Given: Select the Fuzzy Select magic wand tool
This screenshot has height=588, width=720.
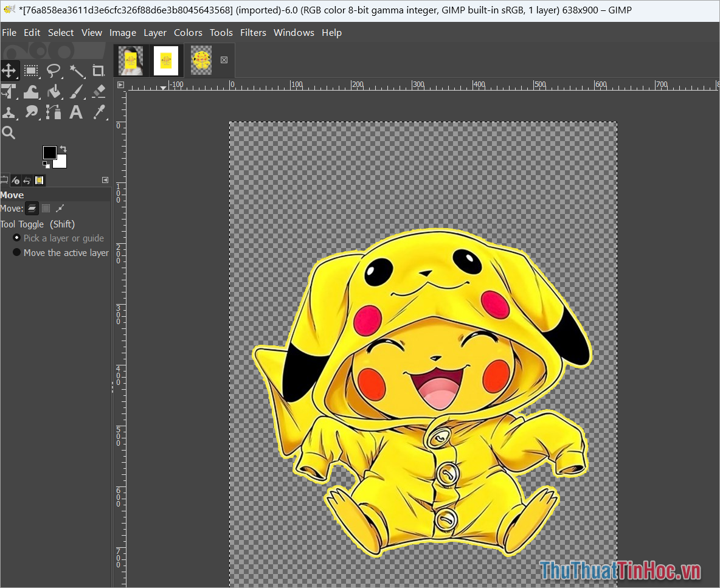Looking at the screenshot, I should click(76, 71).
